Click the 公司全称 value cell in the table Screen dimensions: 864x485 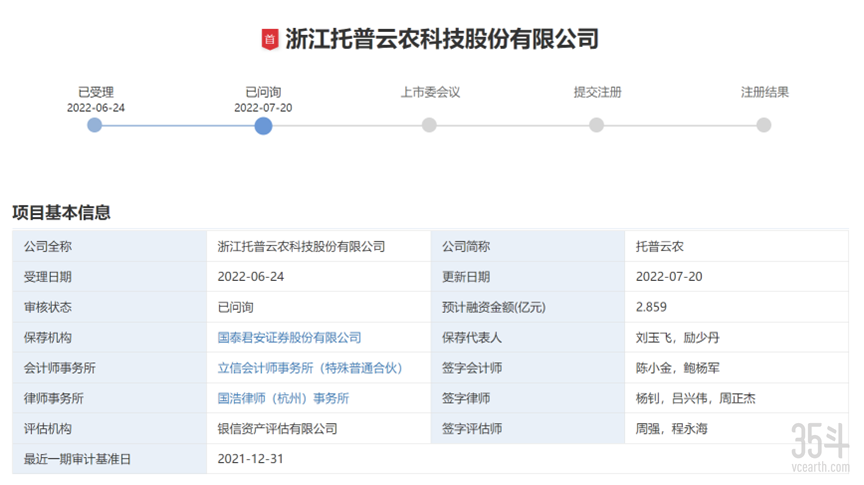click(x=318, y=246)
